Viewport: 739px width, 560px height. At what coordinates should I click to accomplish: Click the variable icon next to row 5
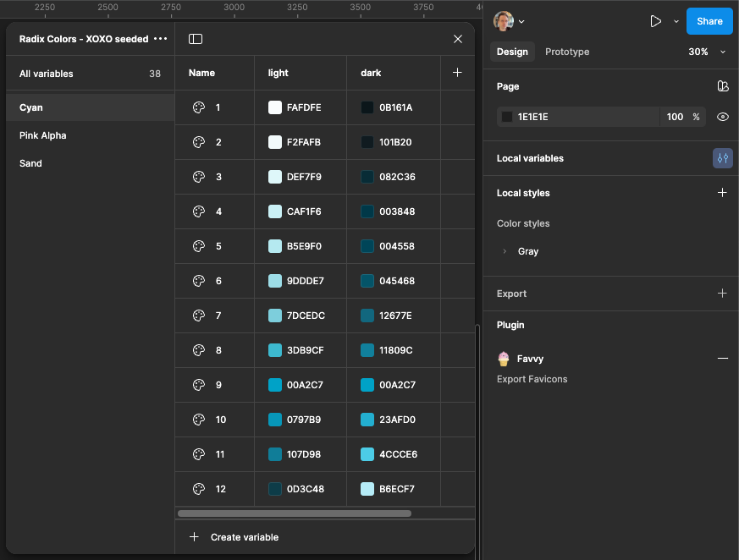[x=198, y=246]
